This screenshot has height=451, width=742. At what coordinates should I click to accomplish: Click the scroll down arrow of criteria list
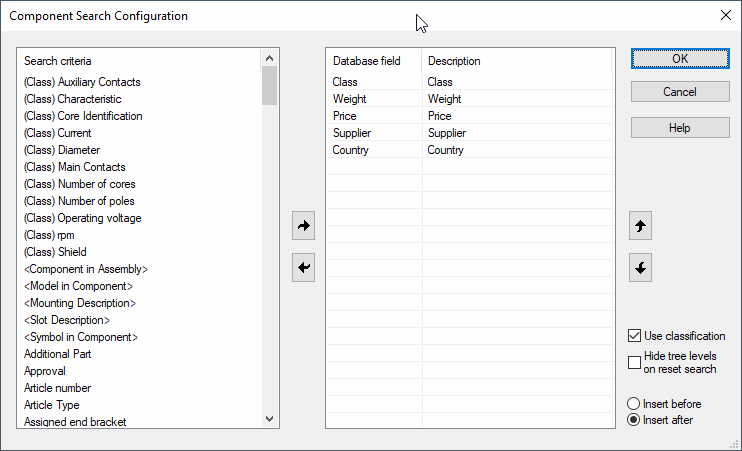tap(269, 418)
